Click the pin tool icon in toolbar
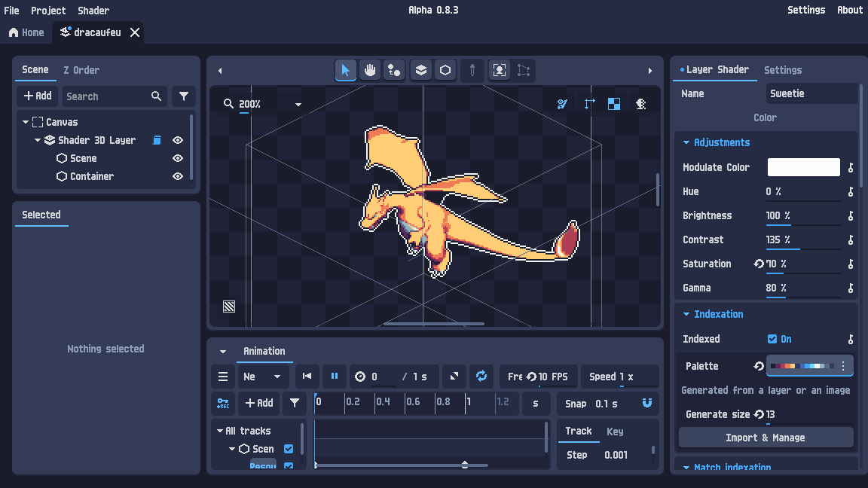This screenshot has width=868, height=488. pyautogui.click(x=472, y=70)
